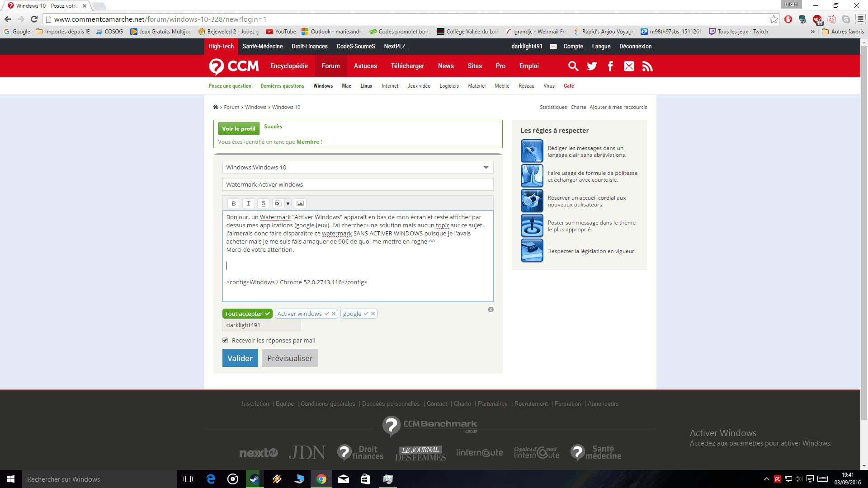The height and width of the screenshot is (488, 868).
Task: Click the Statistiques link
Action: 553,107
